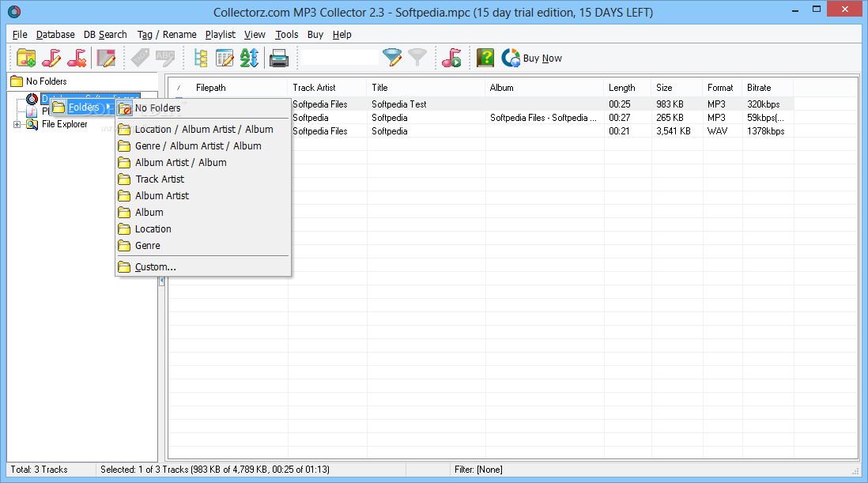Screen dimensions: 868x483
Task: Click the 320kbps bitrate cell
Action: coord(764,104)
